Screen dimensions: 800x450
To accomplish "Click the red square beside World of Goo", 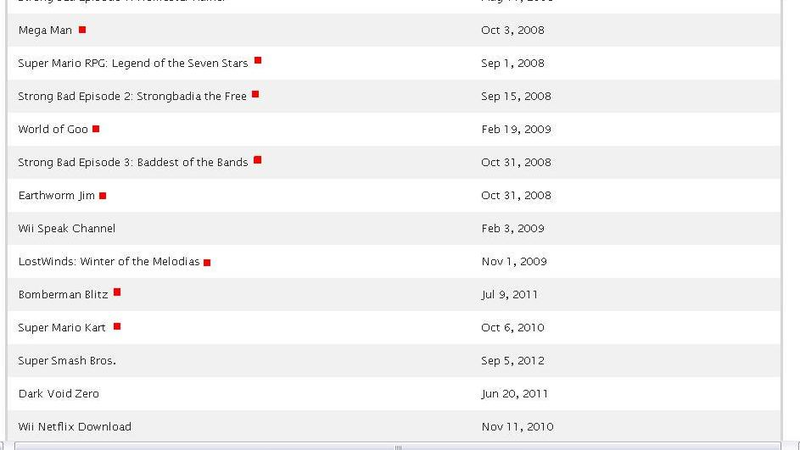I will pos(95,129).
